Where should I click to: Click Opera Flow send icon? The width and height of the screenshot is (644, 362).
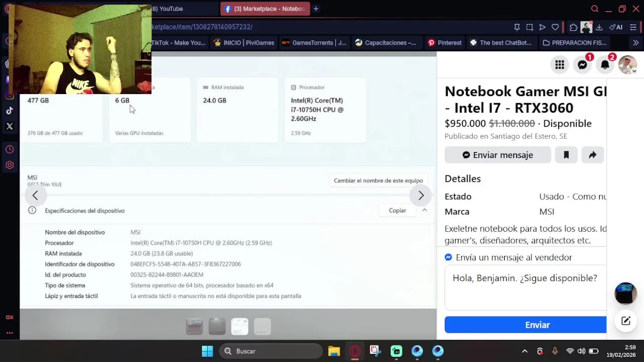click(x=542, y=27)
